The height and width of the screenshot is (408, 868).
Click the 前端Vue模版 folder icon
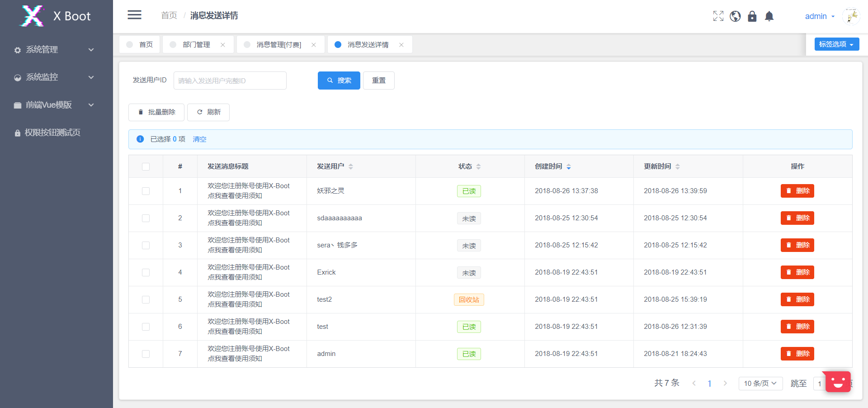pos(18,105)
